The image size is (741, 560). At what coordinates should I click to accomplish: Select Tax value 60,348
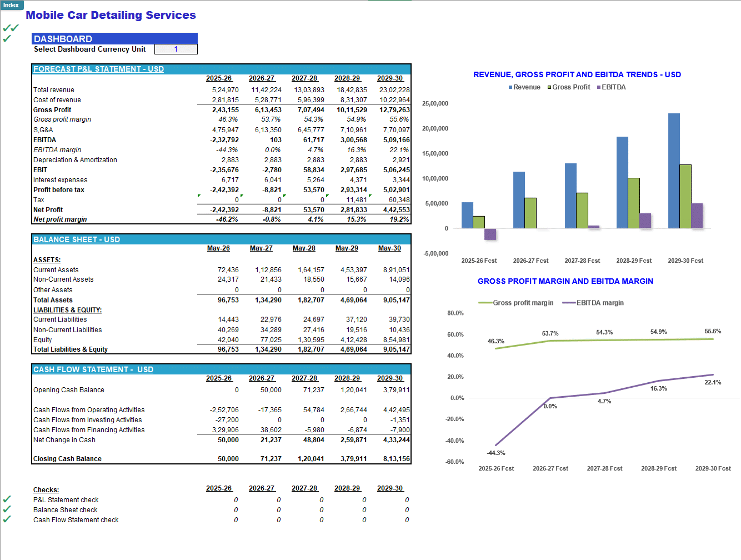click(399, 199)
